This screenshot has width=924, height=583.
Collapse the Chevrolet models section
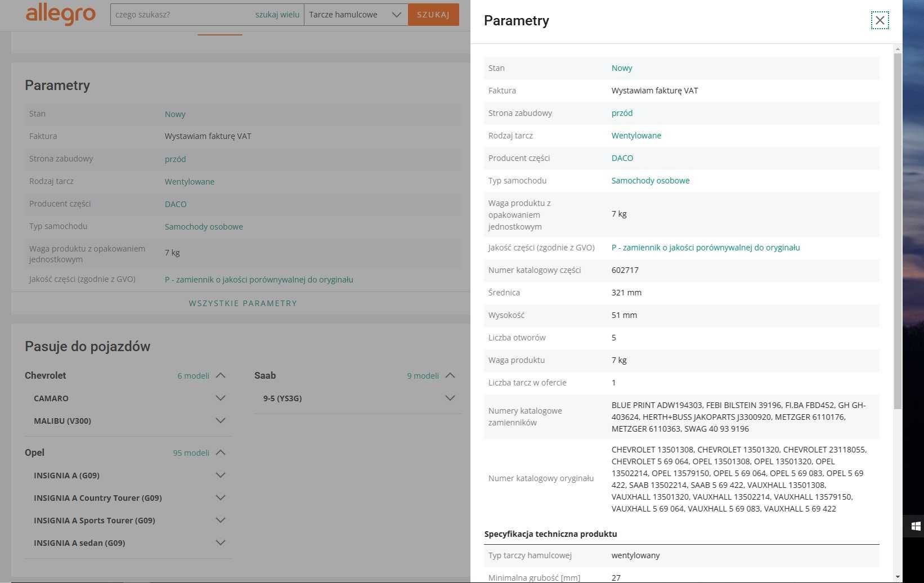tap(221, 375)
